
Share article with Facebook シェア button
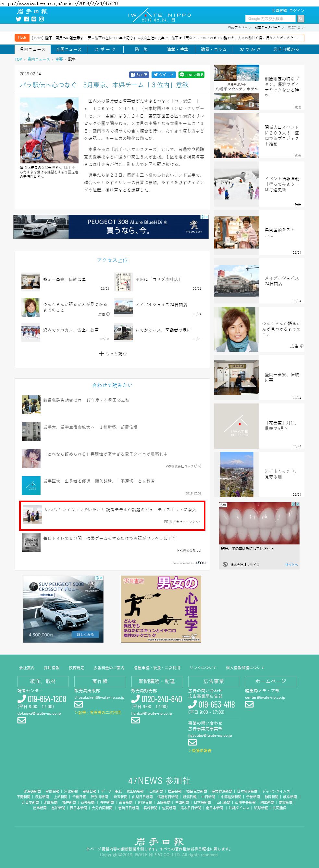point(139,75)
